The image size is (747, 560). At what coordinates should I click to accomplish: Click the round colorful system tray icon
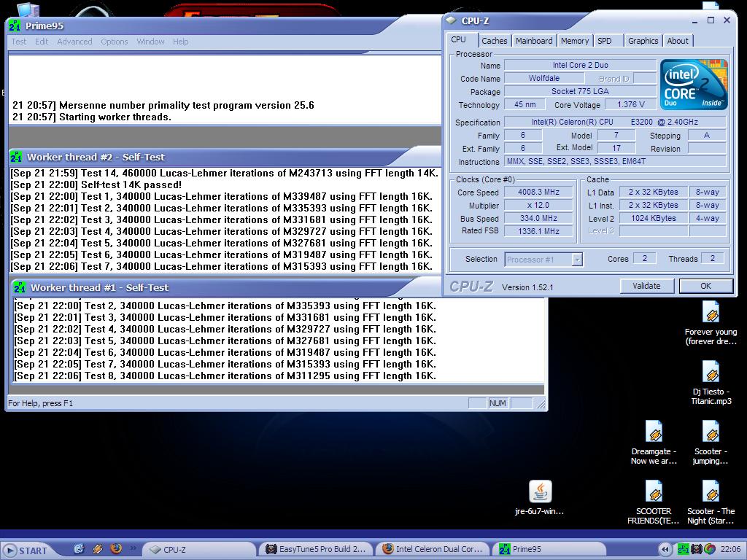[x=709, y=549]
